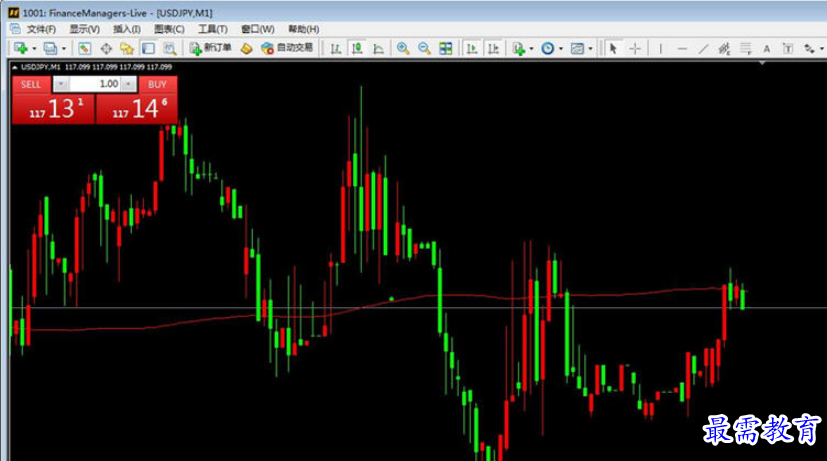
Task: Expand the arrows tool dropdown
Action: [x=822, y=49]
